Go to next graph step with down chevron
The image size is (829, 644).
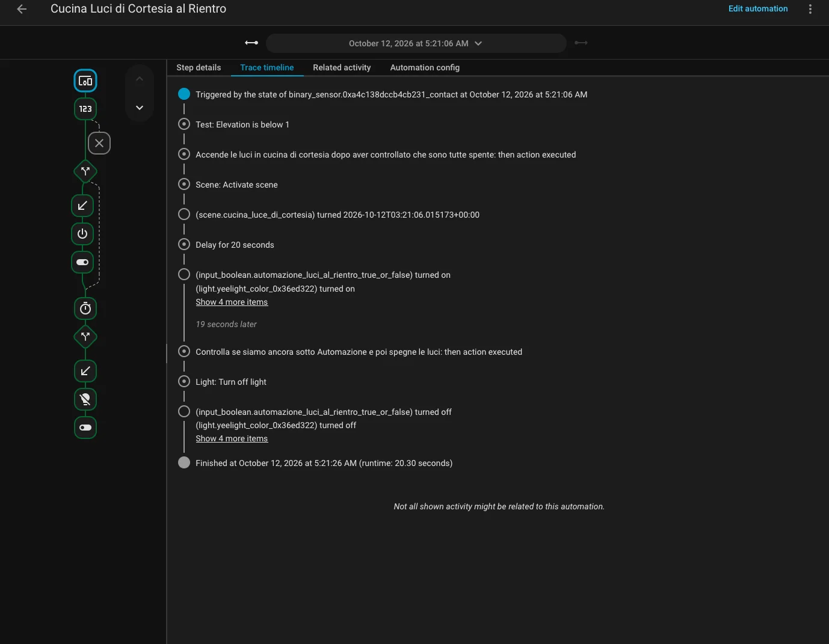140,108
